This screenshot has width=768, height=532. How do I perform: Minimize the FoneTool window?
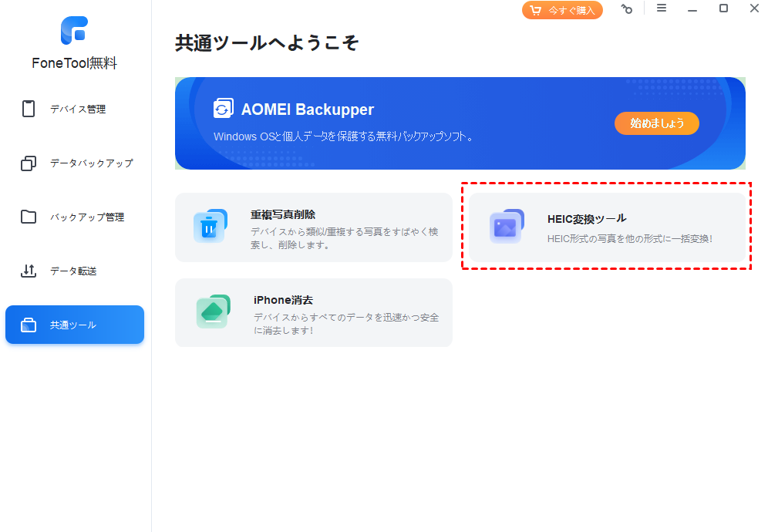[692, 10]
